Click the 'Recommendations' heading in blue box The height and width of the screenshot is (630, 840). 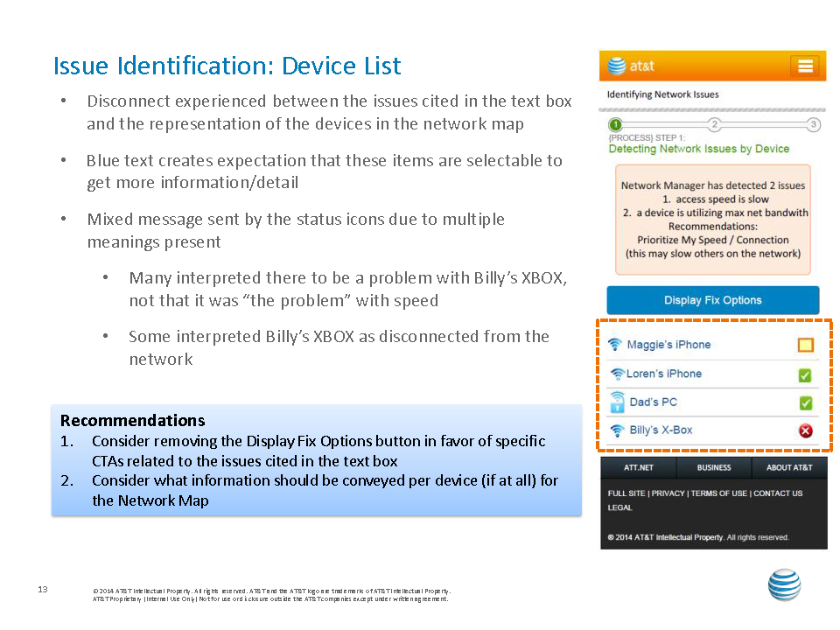[133, 421]
